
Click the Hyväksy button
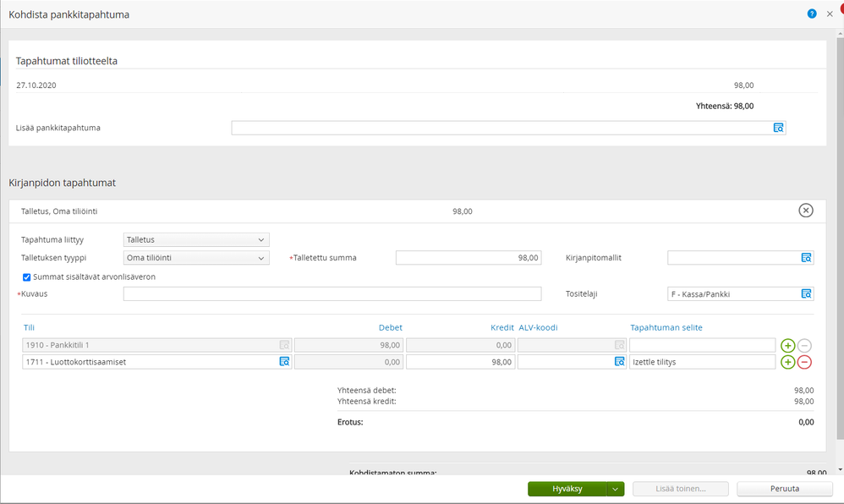567,489
